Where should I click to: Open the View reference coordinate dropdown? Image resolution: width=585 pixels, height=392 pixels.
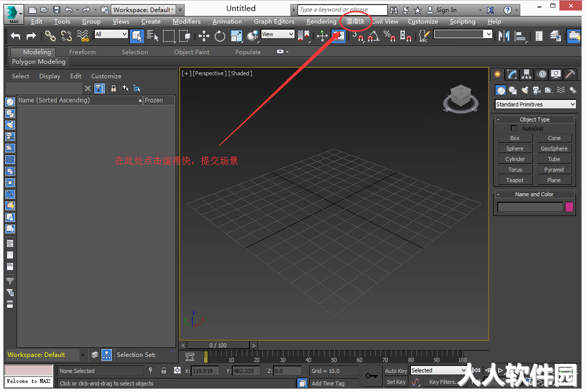tap(277, 34)
